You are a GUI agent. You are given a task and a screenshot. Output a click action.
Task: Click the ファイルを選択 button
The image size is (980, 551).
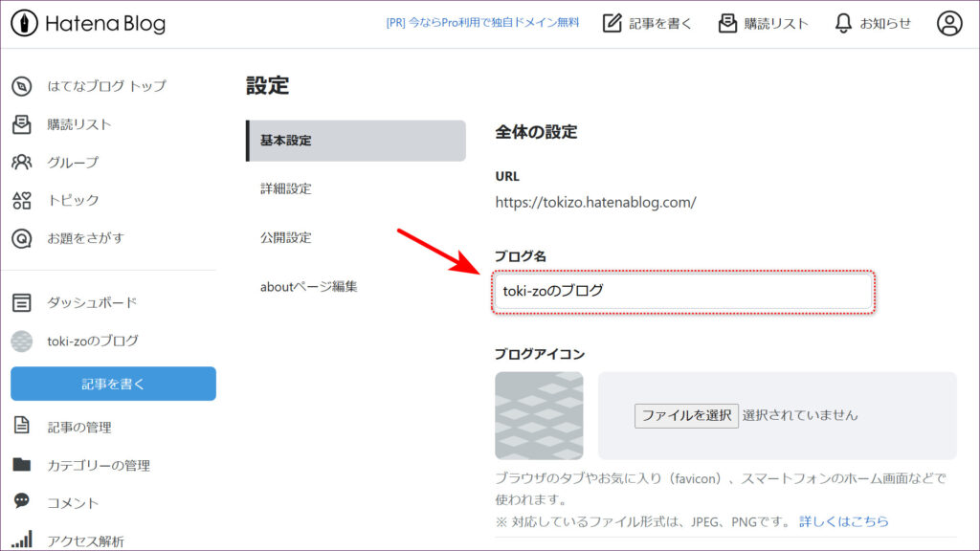coord(686,415)
